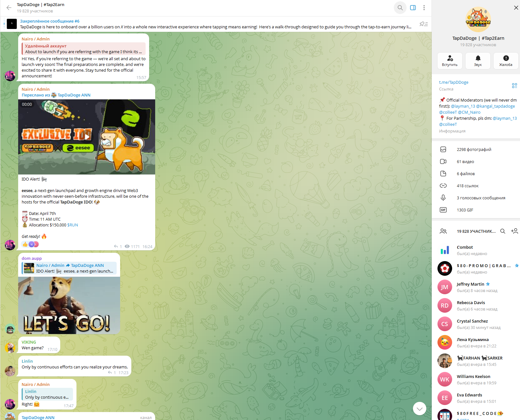The height and width of the screenshot is (420, 520).
Task: Open @CM_Nairo profile link
Action: click(469, 112)
